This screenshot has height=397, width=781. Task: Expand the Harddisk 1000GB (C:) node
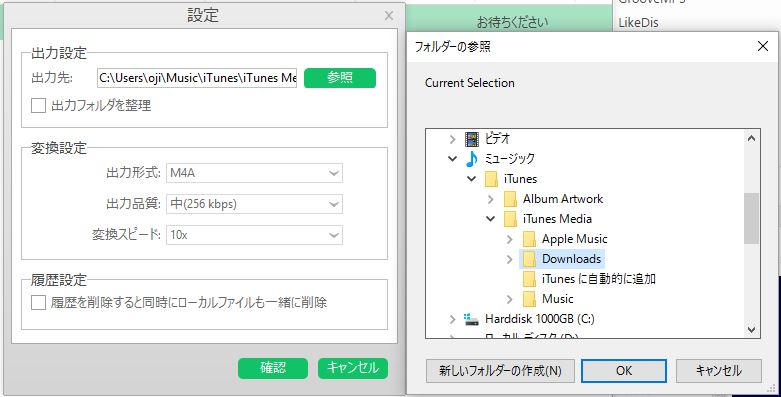(452, 319)
